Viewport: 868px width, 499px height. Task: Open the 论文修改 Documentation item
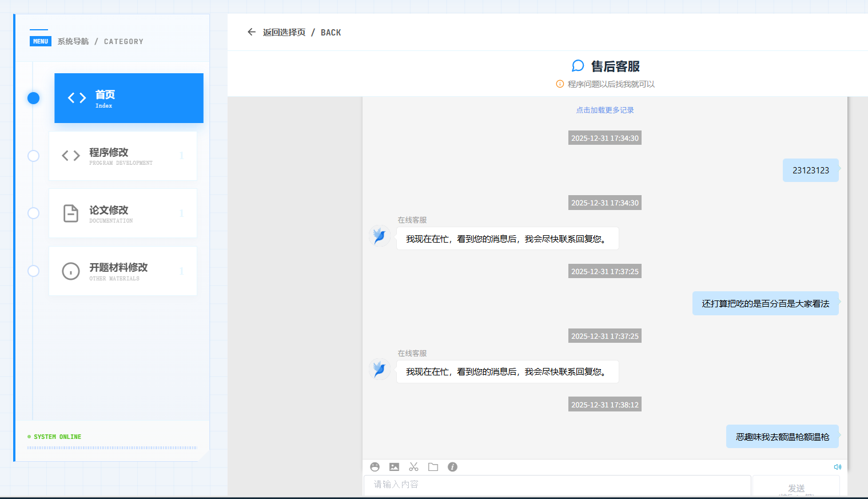pyautogui.click(x=123, y=213)
